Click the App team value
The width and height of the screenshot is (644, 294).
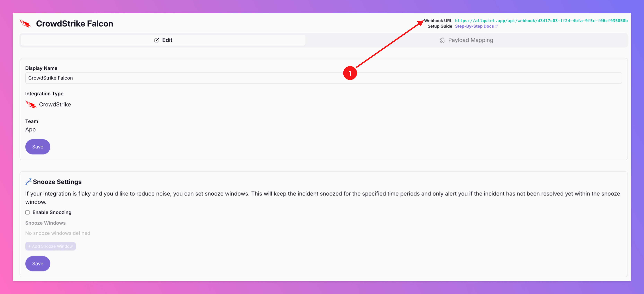click(x=30, y=130)
